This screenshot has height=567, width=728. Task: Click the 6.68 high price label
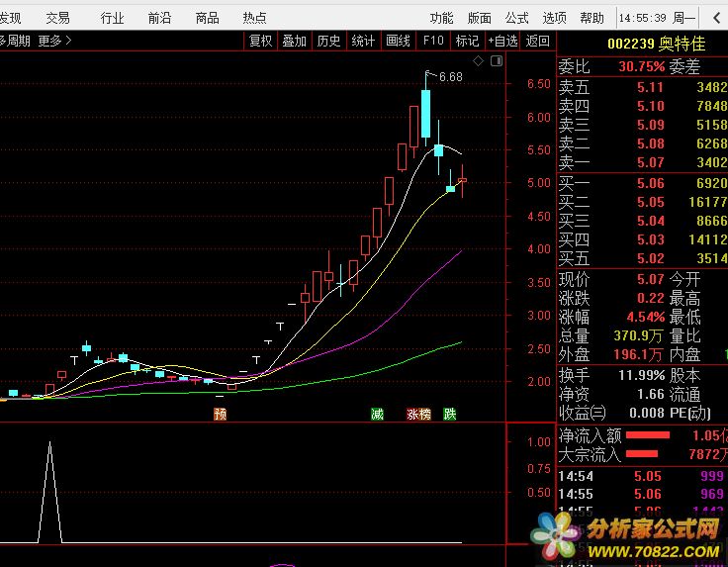pyautogui.click(x=451, y=77)
